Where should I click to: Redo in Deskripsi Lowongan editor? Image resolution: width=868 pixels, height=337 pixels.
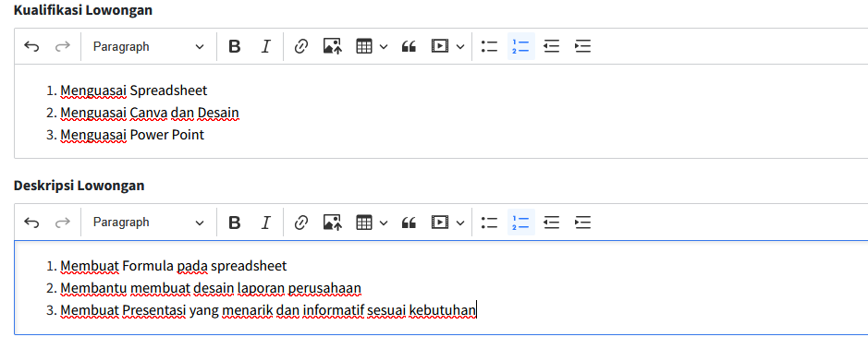63,222
